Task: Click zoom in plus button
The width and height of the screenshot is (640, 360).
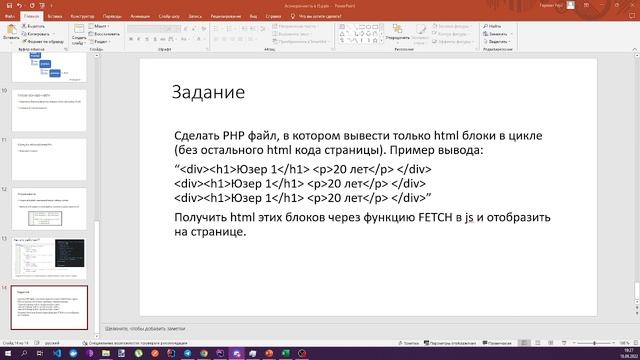Action: (614, 343)
